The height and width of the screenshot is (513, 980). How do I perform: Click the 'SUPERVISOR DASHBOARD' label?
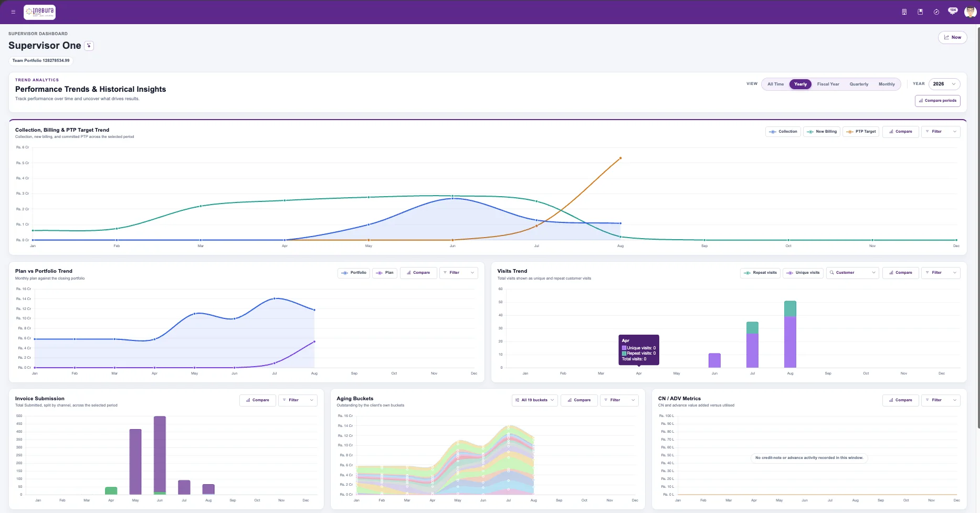tap(38, 34)
